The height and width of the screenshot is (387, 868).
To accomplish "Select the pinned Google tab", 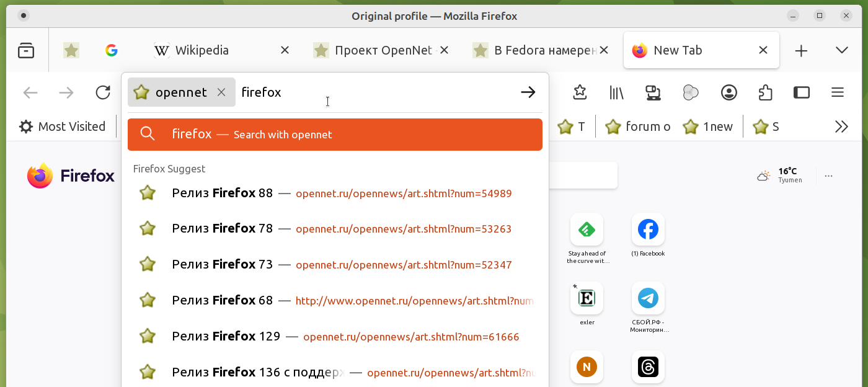I will [x=112, y=50].
